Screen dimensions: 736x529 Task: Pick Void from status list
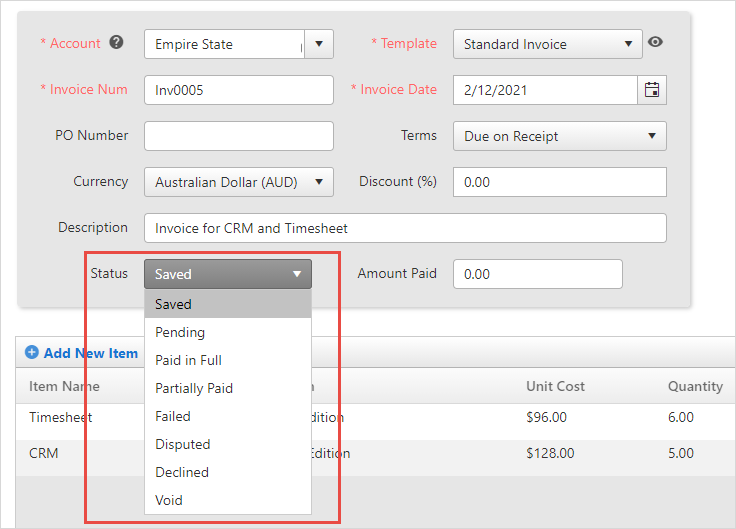point(228,500)
